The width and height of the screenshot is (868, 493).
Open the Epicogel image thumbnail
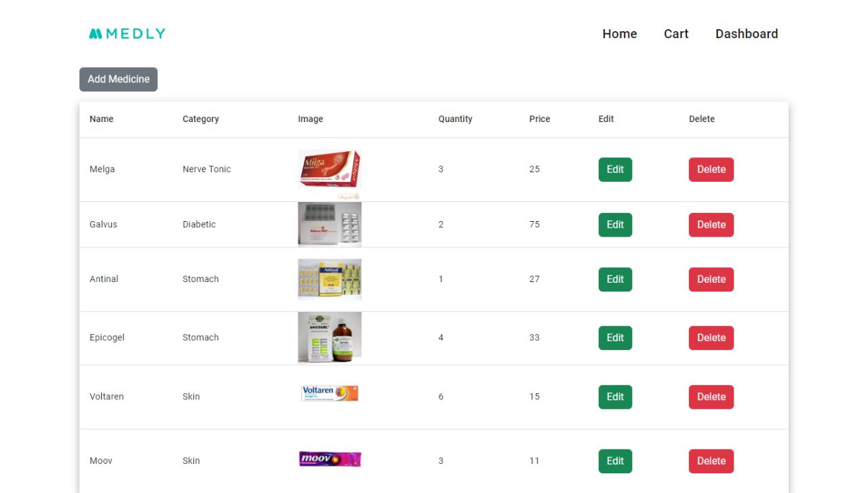pyautogui.click(x=330, y=337)
